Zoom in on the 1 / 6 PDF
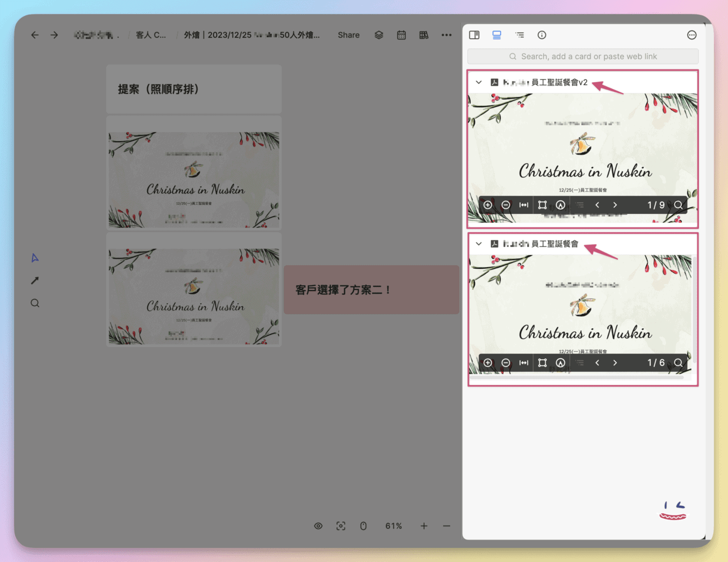 (x=488, y=363)
